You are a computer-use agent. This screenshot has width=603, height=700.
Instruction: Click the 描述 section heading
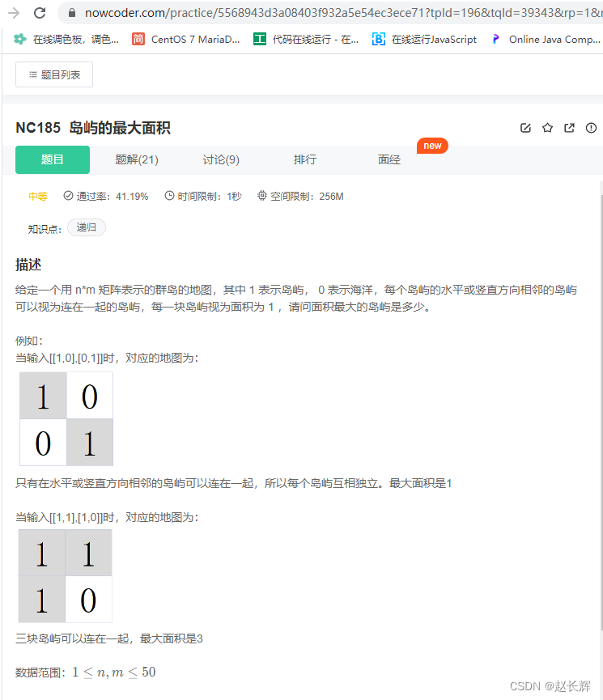pos(28,265)
